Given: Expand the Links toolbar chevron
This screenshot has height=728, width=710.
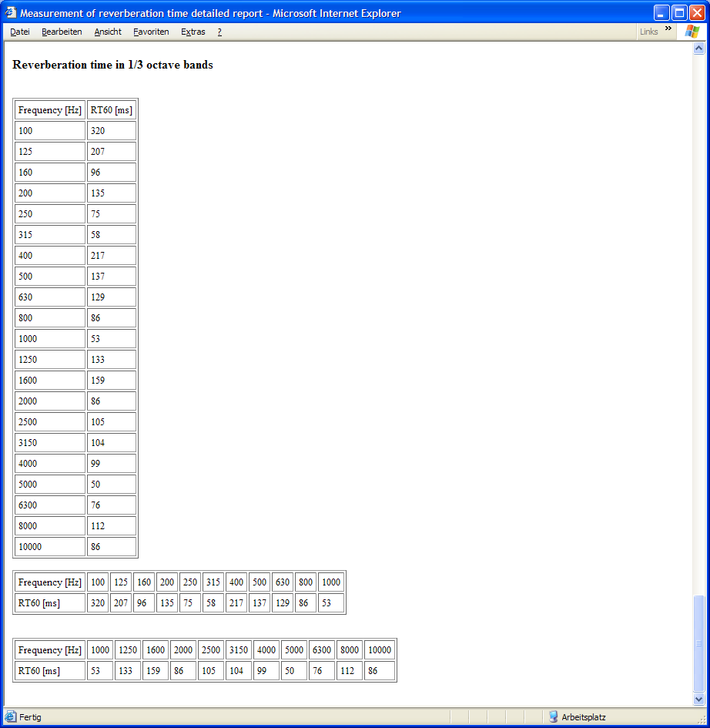Looking at the screenshot, I should 668,29.
